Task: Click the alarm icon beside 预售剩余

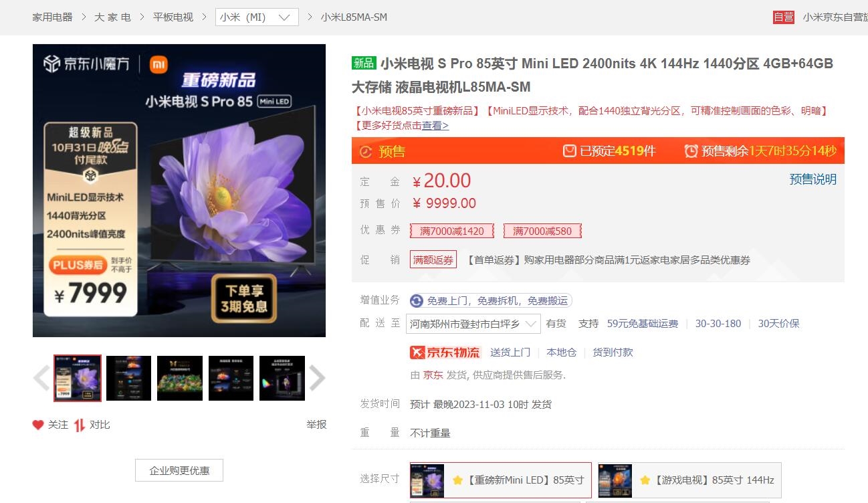Action: [x=691, y=151]
